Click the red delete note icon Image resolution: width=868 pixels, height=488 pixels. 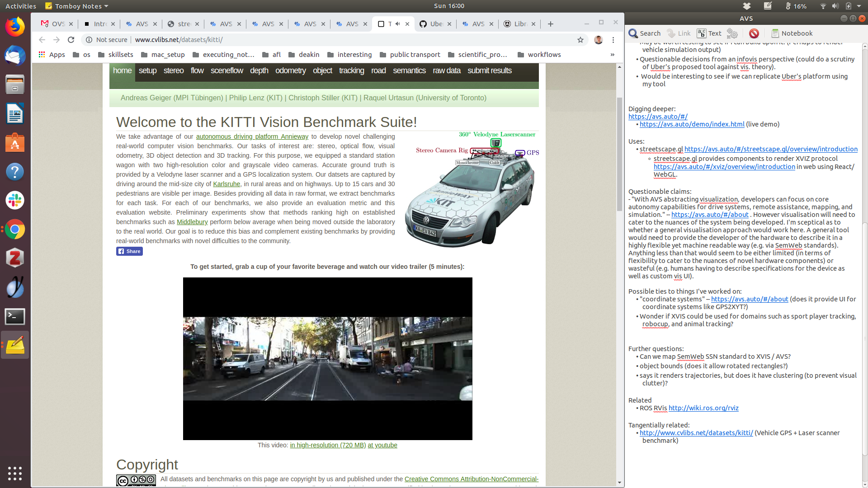point(754,33)
